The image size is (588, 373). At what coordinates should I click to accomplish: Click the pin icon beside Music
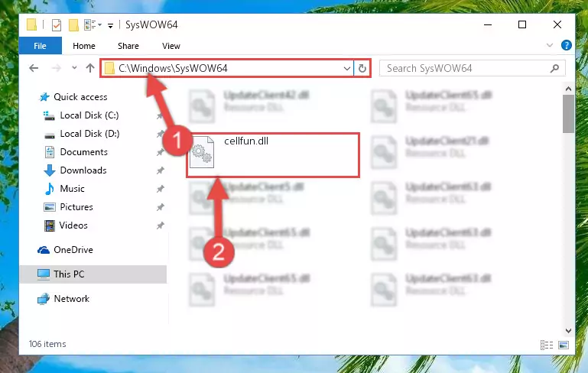pos(160,189)
